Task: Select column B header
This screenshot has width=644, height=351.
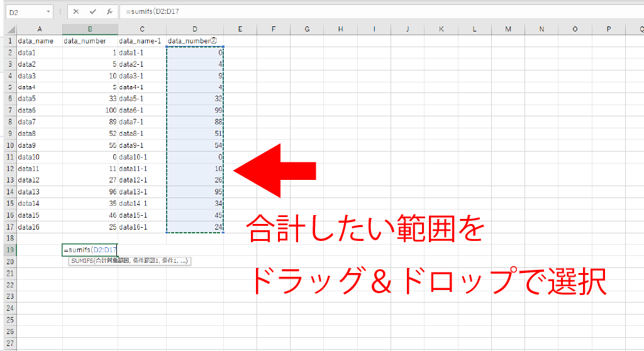Action: point(90,30)
